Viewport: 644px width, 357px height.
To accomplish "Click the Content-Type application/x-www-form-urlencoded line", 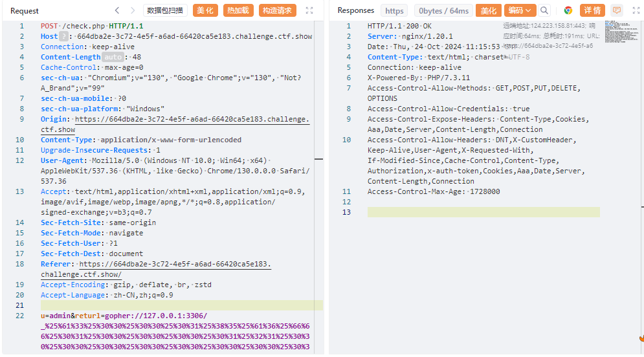I will tap(141, 140).
